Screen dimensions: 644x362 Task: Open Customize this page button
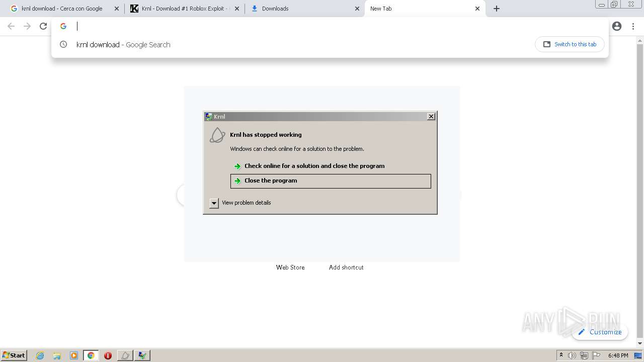pos(600,332)
